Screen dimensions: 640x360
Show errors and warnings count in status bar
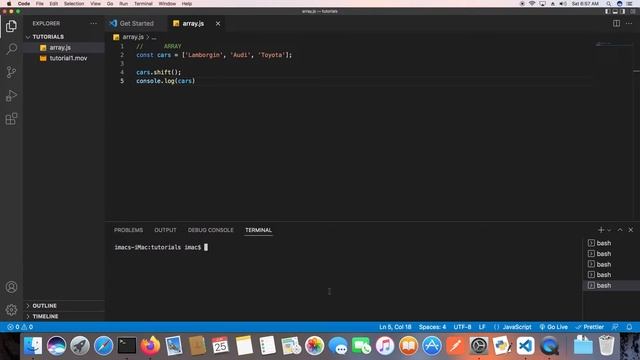click(x=20, y=327)
